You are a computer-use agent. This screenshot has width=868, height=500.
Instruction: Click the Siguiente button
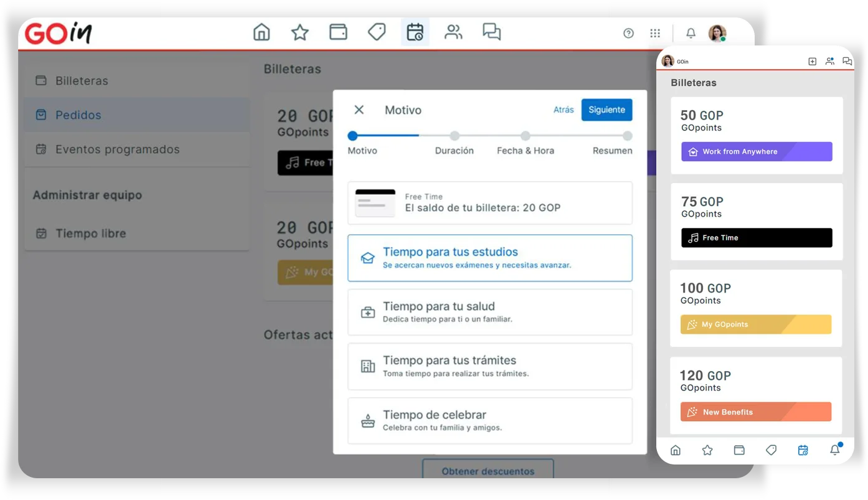(x=606, y=110)
